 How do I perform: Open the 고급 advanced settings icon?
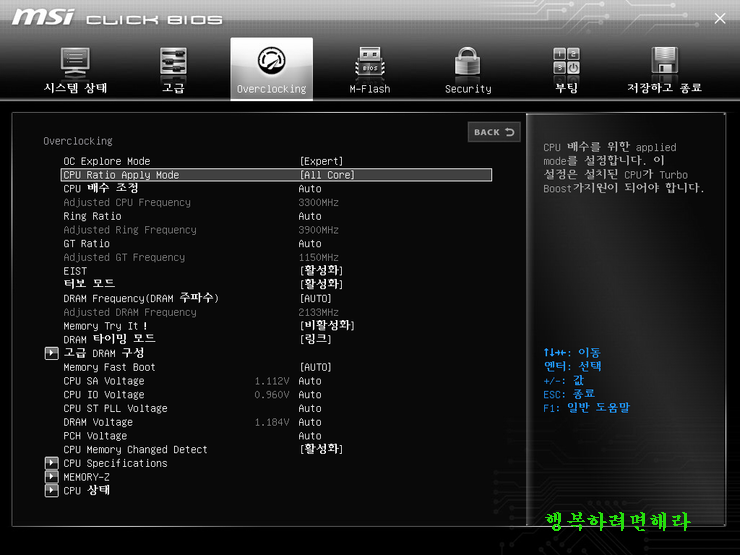pos(173,61)
